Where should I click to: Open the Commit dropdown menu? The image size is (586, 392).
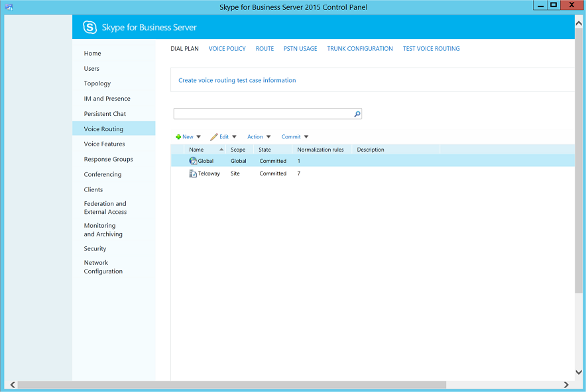(x=295, y=137)
